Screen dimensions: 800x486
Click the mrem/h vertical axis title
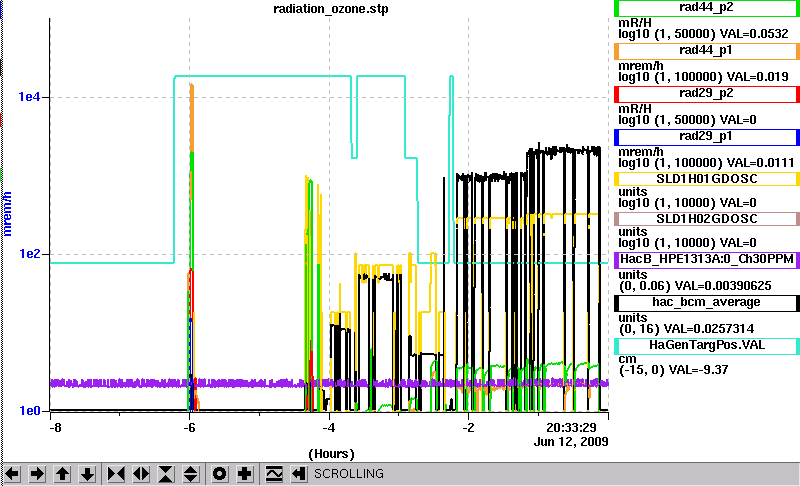7,214
